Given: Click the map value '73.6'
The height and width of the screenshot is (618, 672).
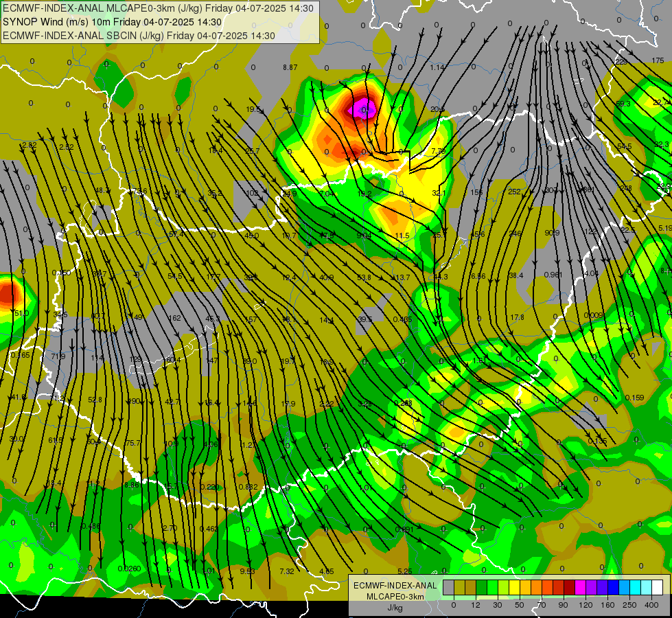Looking at the screenshot, I should (x=140, y=191).
